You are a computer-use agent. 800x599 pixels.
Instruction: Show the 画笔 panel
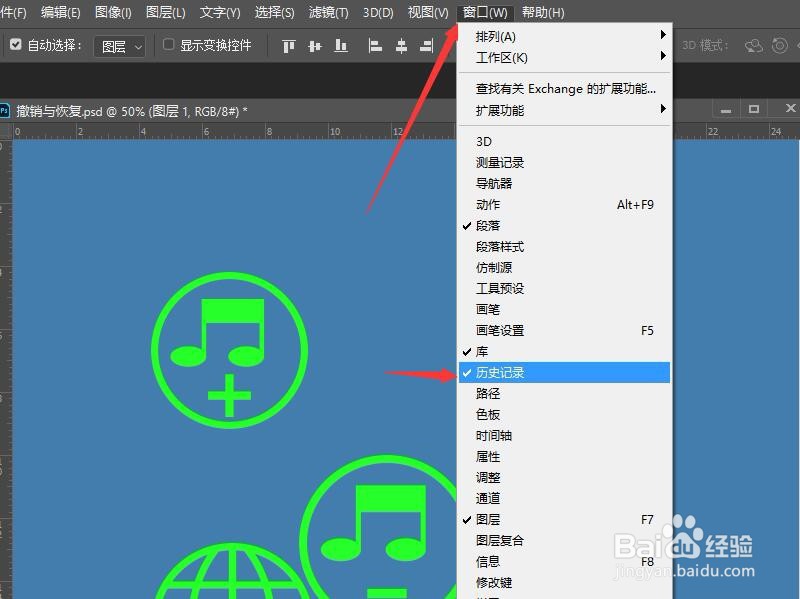564,309
